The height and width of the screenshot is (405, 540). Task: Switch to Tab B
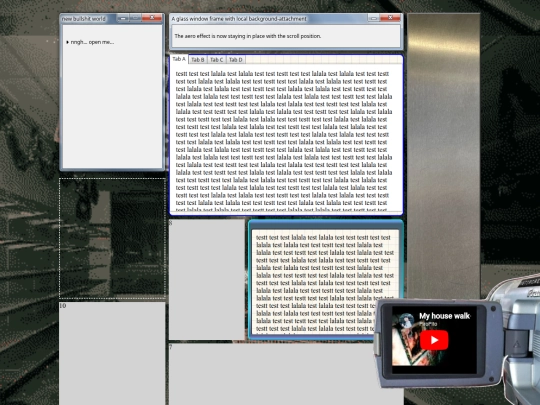[198, 60]
